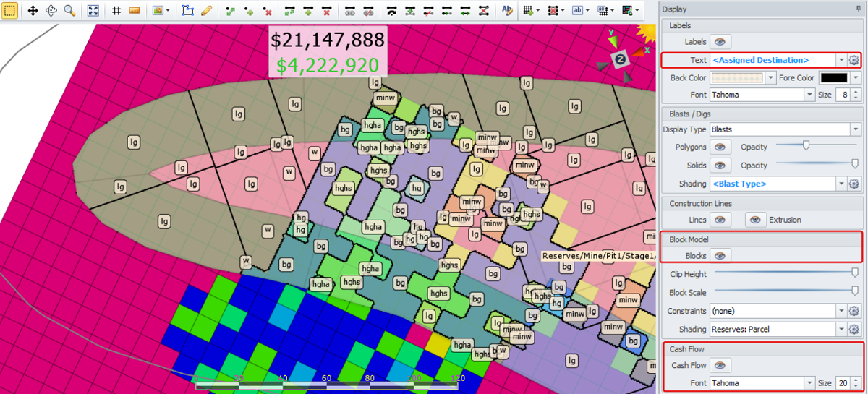Click the green double-arrow line icon

pos(465,10)
